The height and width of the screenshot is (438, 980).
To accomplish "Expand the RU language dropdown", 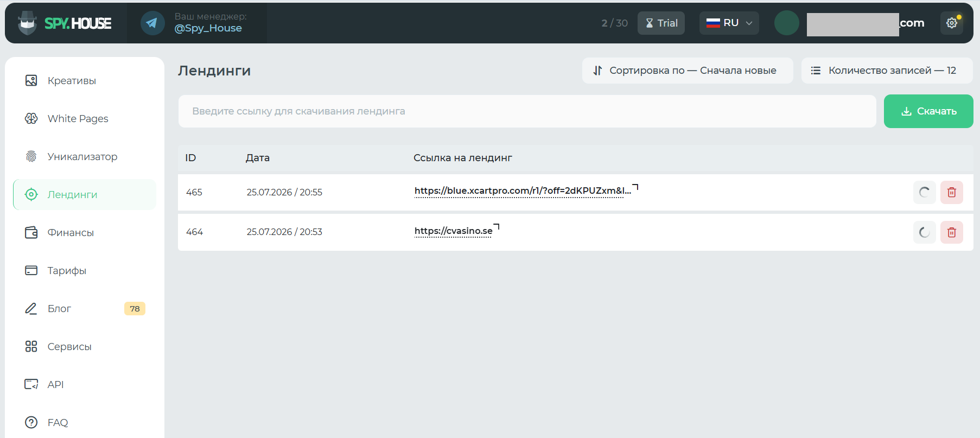I will (729, 23).
